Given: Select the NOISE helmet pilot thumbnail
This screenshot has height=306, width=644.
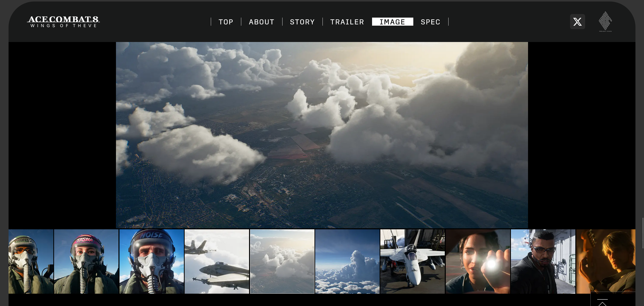Looking at the screenshot, I should pyautogui.click(x=151, y=261).
